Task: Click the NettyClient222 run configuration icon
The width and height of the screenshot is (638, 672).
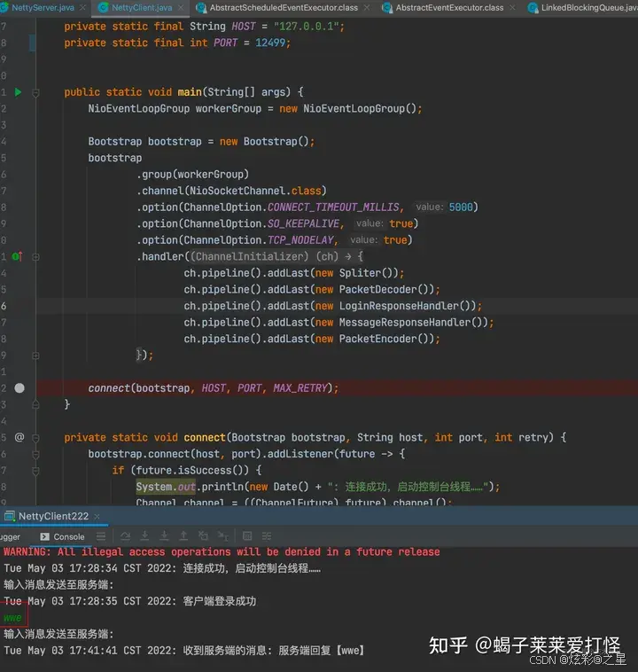Action: point(10,517)
